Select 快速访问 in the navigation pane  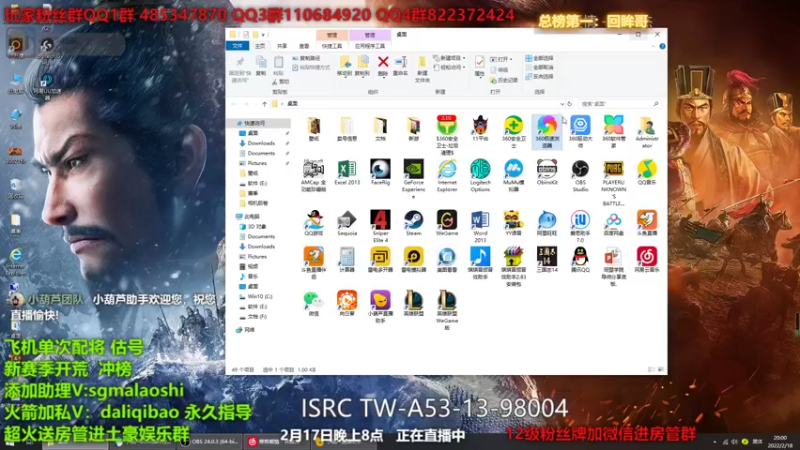[254, 123]
